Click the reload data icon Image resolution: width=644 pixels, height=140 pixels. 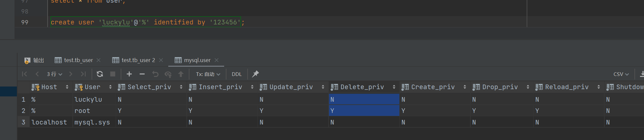point(100,74)
